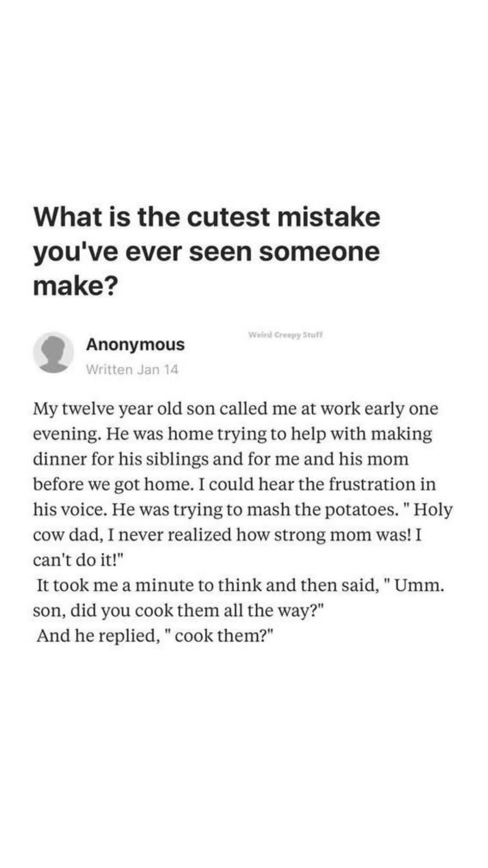Click the line starting 'It took me a minute'
The height and width of the screenshot is (868, 488).
241,585
